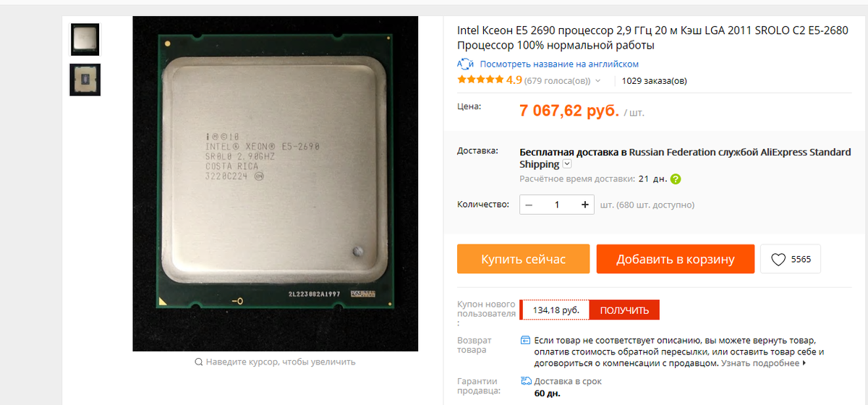Increase quantity with the plus button
The width and height of the screenshot is (868, 405).
[584, 205]
